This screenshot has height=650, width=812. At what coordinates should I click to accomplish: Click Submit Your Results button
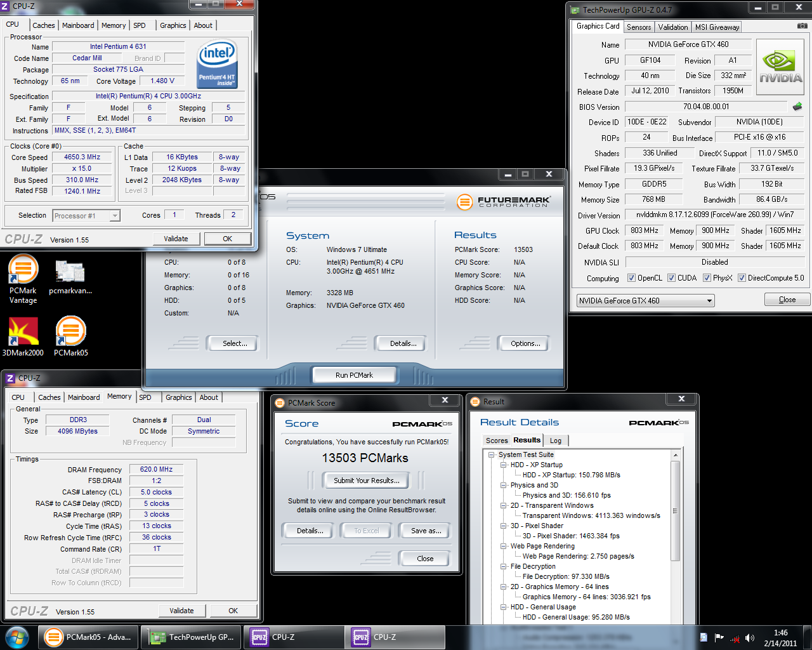tap(367, 481)
